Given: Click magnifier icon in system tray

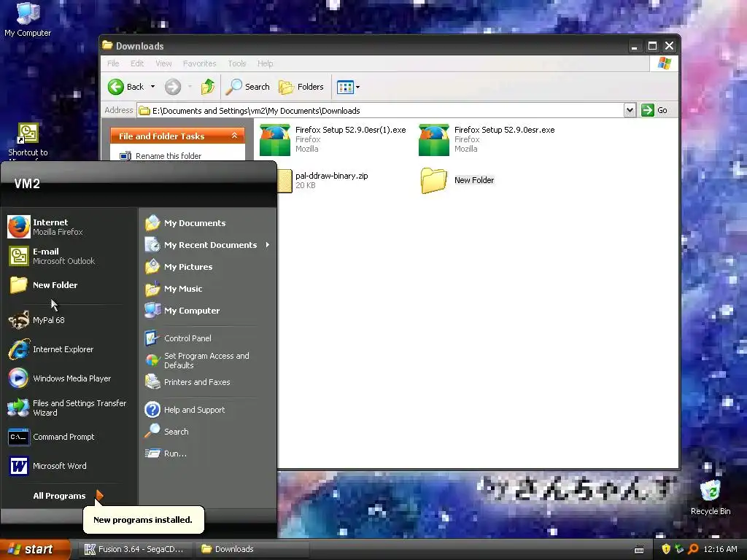Looking at the screenshot, I should (x=693, y=549).
